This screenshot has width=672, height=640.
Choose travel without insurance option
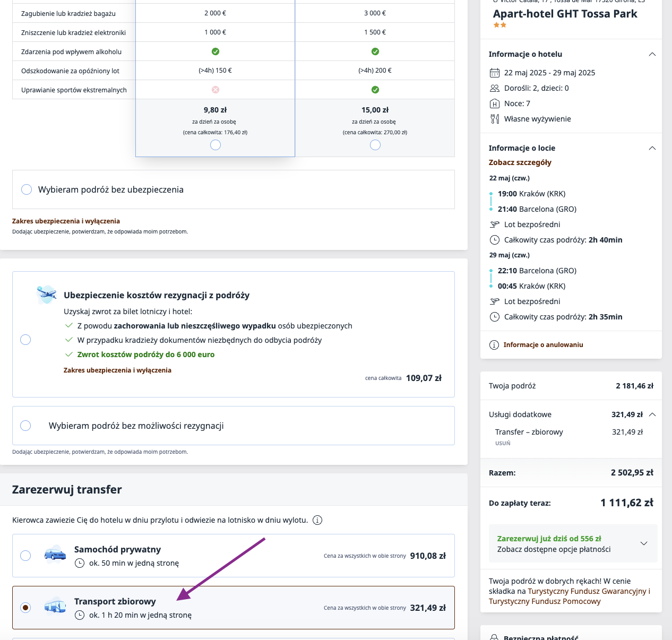[x=27, y=189]
